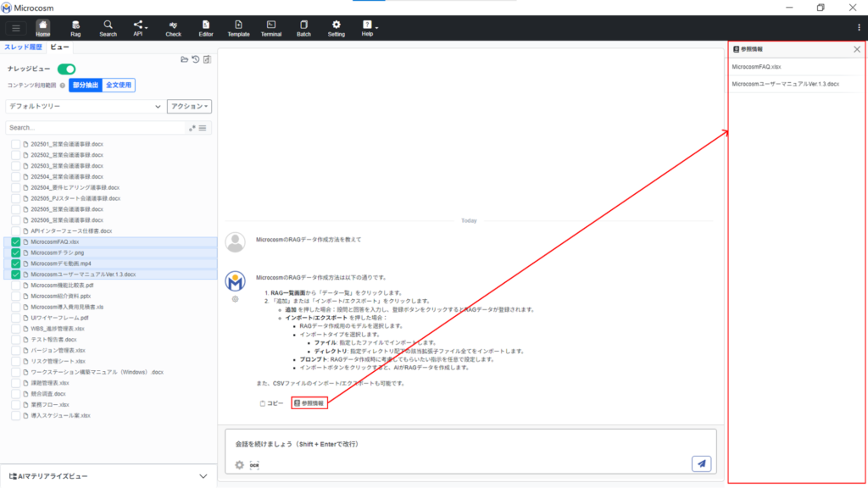The height and width of the screenshot is (488, 868).
Task: Open the Rag tool
Action: (75, 28)
